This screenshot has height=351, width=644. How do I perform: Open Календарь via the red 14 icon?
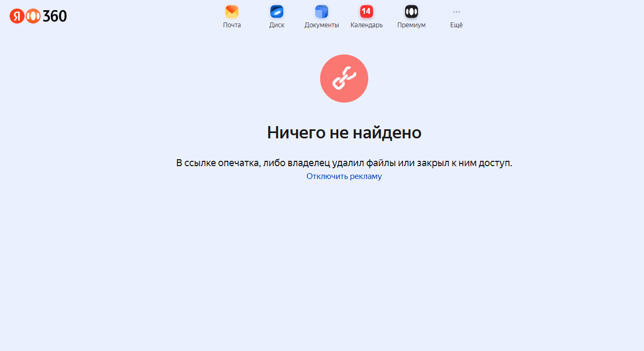point(367,12)
